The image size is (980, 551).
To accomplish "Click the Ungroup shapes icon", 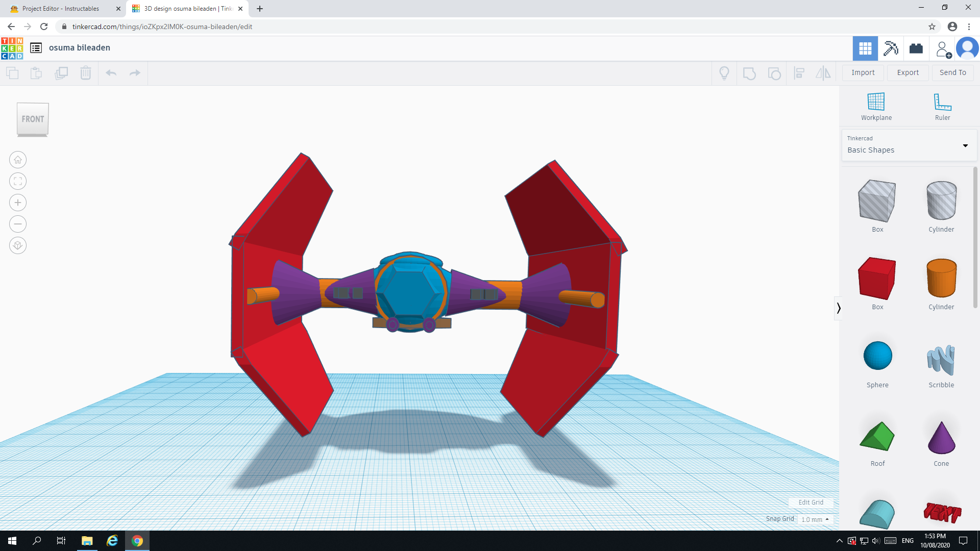I will tap(774, 73).
